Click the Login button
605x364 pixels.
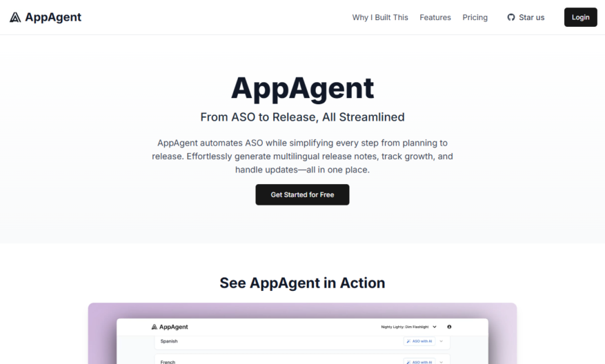[x=581, y=17]
